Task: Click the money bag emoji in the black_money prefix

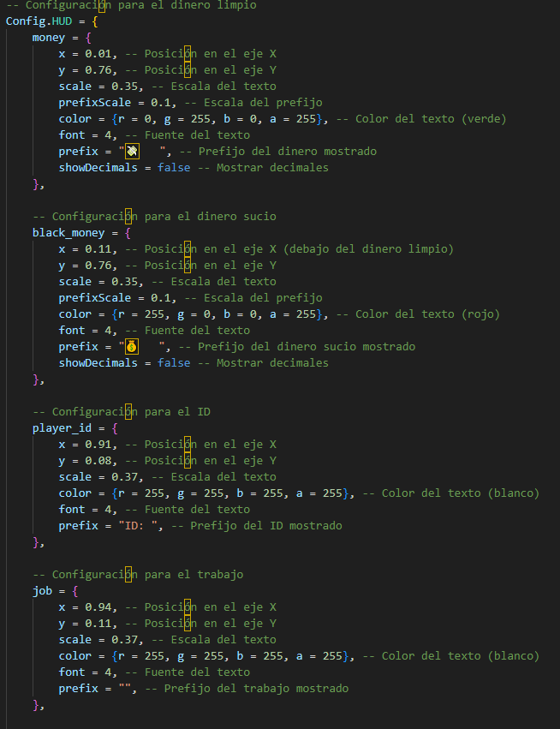Action: click(x=132, y=346)
